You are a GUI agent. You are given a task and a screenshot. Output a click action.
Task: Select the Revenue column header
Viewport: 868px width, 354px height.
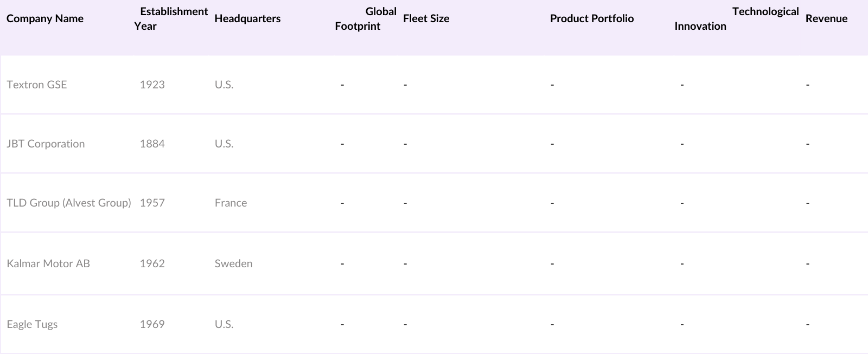pyautogui.click(x=826, y=18)
